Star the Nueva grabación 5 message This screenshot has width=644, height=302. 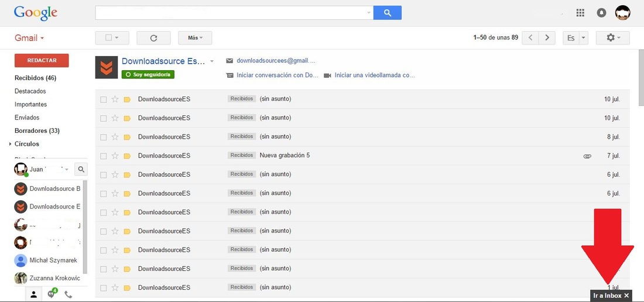pyautogui.click(x=115, y=156)
